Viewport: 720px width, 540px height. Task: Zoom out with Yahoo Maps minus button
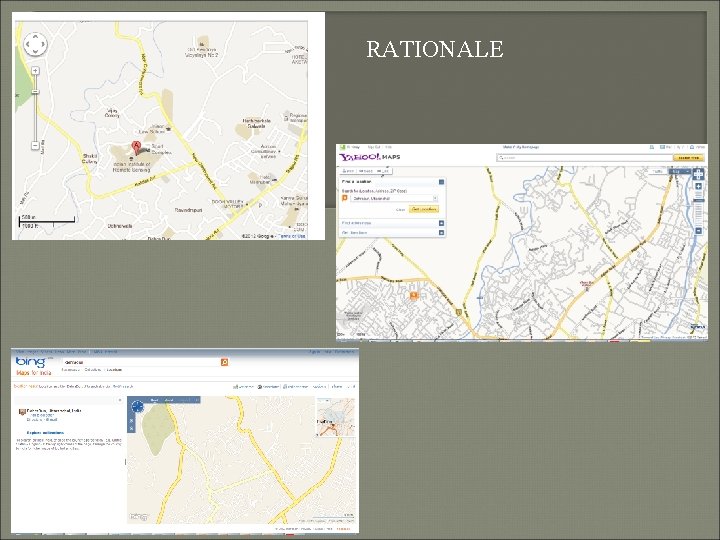[x=698, y=231]
